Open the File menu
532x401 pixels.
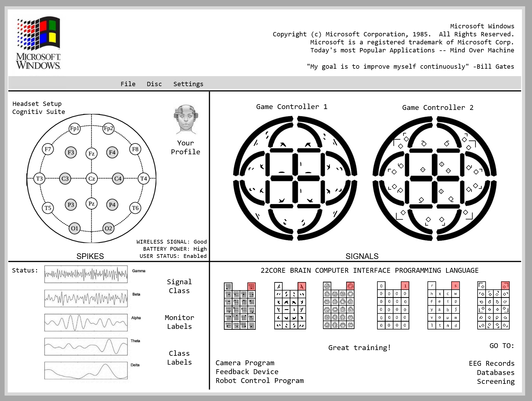(128, 84)
